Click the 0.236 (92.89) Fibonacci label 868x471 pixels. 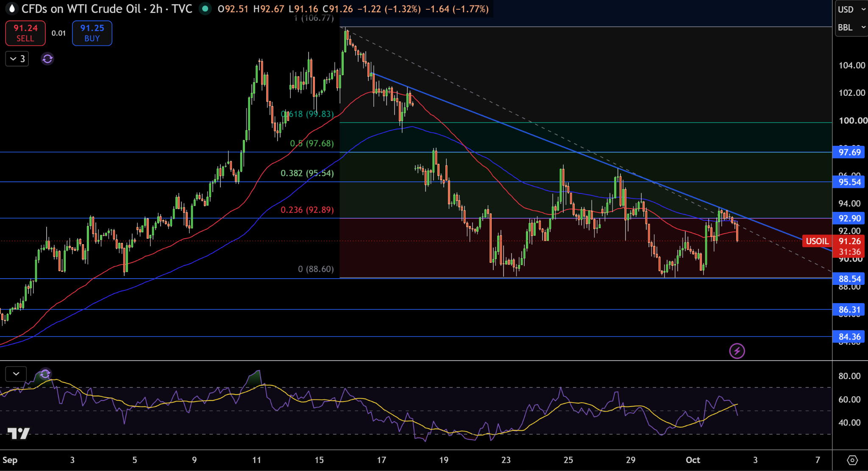tap(307, 210)
